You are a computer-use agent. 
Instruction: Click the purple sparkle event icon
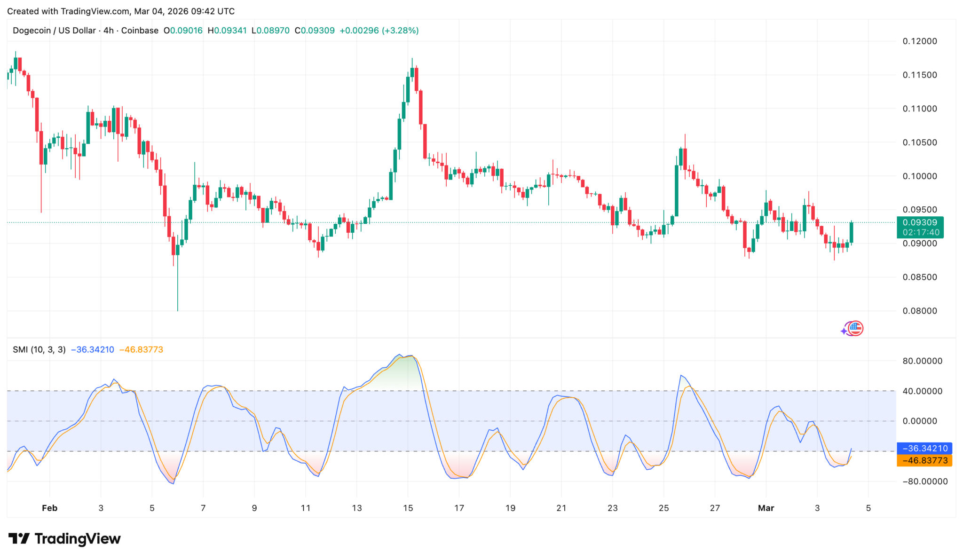click(x=845, y=331)
